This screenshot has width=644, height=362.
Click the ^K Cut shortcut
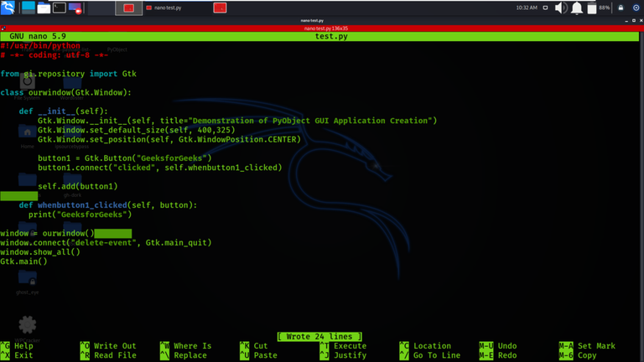coord(254,346)
